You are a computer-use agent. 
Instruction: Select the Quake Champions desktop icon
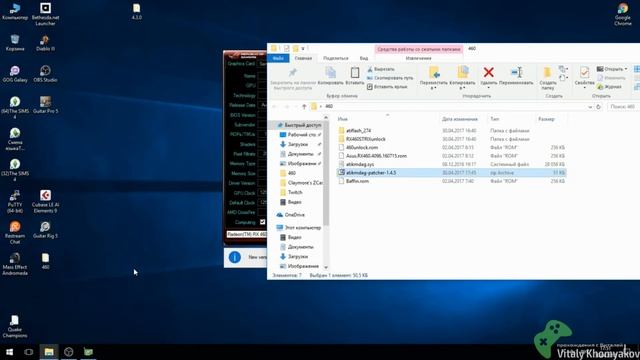click(15, 326)
